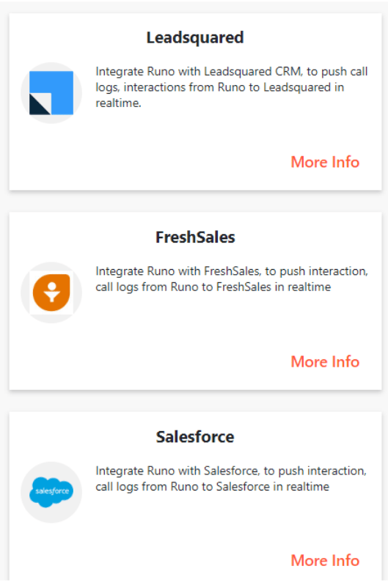Screen dimensions: 388x588
Task: Click the Salesforce blue cloud logo
Action: [x=51, y=492]
